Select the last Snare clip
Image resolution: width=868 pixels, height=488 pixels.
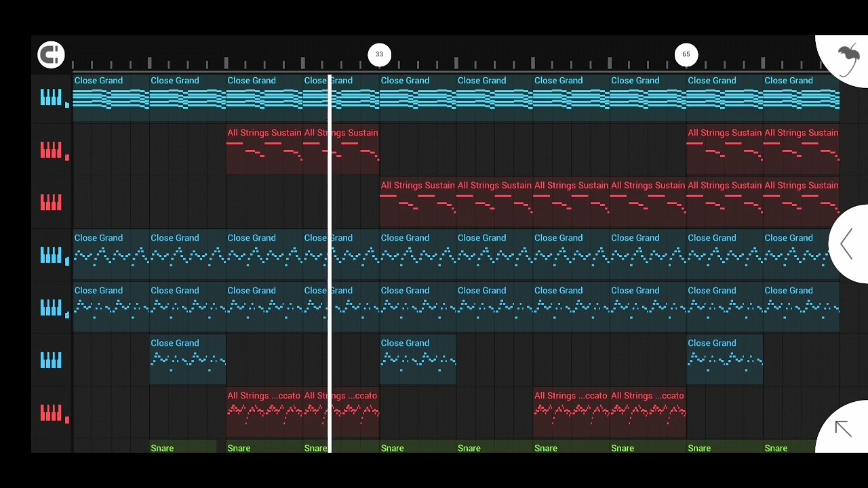click(x=790, y=447)
